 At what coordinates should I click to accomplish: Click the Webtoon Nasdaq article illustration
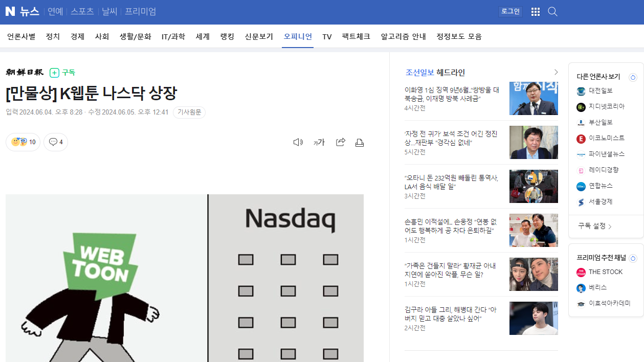[x=185, y=278]
